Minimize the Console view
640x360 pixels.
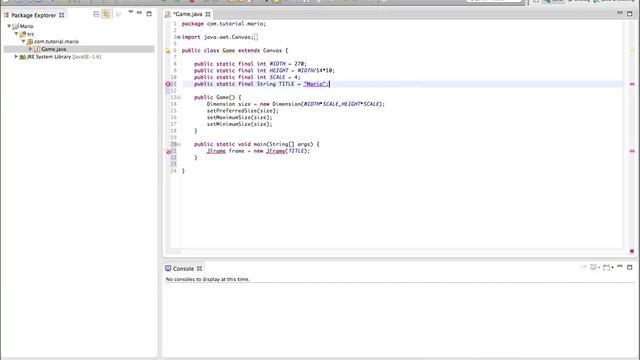(x=620, y=266)
